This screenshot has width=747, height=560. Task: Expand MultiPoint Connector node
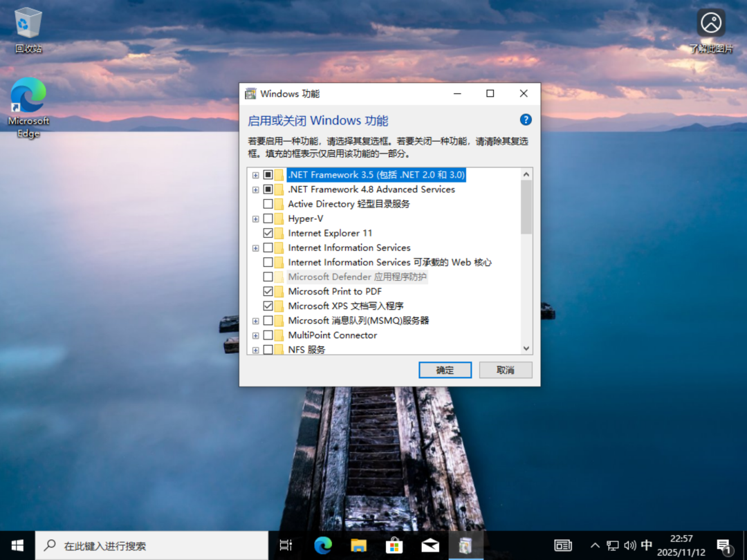pyautogui.click(x=256, y=336)
